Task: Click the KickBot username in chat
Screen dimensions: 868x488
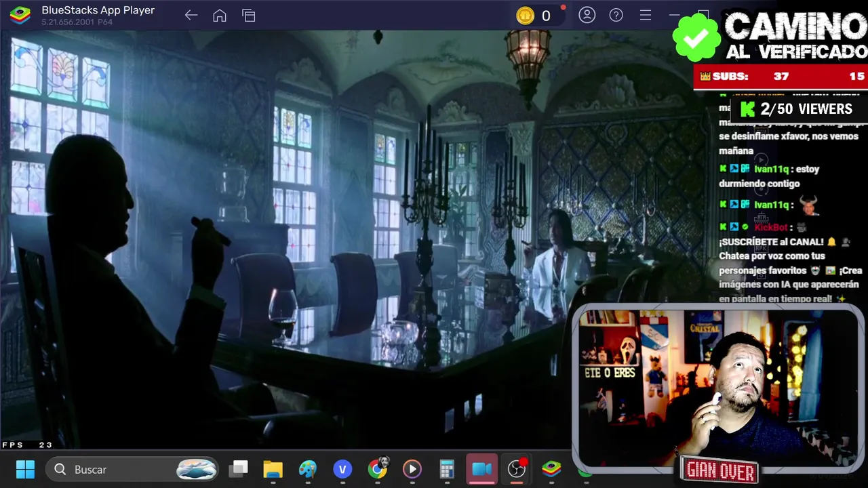Action: [x=771, y=227]
